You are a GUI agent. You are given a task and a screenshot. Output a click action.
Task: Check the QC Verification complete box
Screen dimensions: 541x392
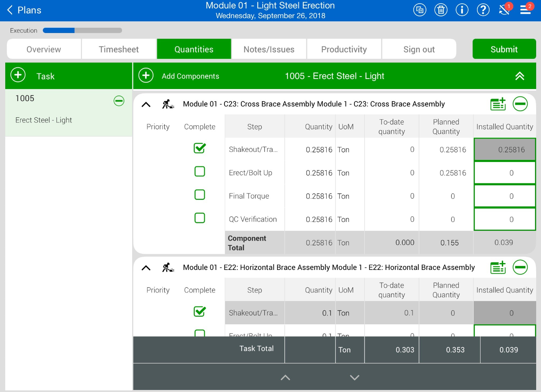[x=200, y=218]
